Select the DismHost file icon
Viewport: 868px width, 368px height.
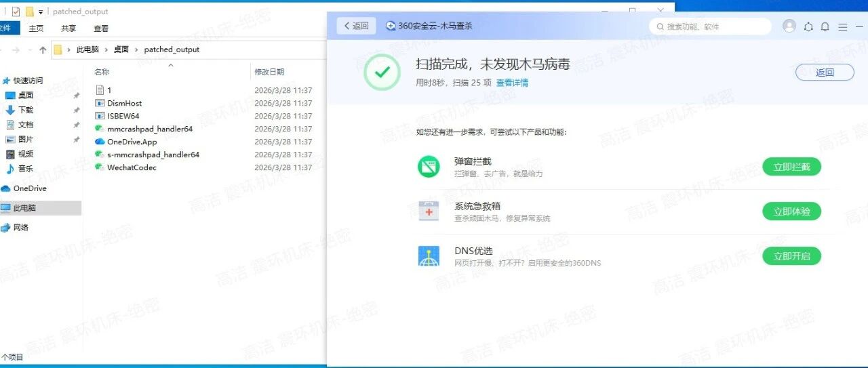(x=100, y=103)
